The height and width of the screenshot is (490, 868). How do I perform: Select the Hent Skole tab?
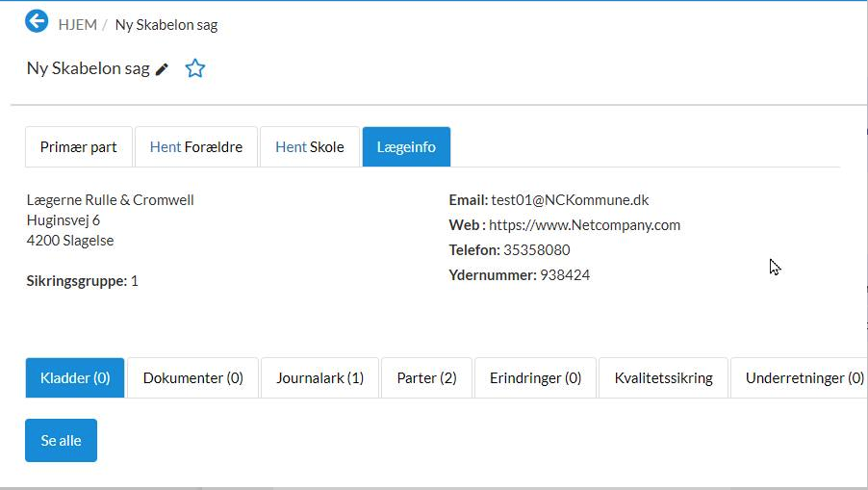(x=310, y=147)
